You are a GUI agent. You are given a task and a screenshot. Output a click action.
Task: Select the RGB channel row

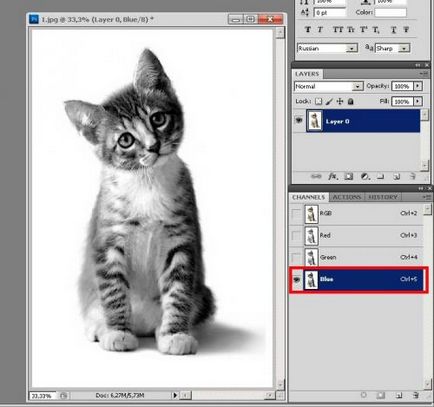(x=357, y=213)
